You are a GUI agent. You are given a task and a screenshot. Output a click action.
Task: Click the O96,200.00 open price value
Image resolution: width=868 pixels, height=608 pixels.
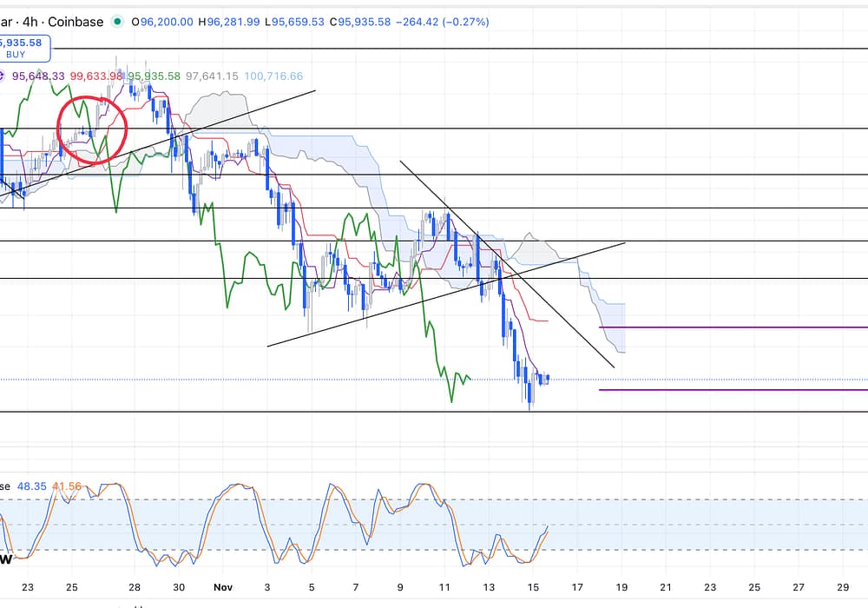click(162, 22)
